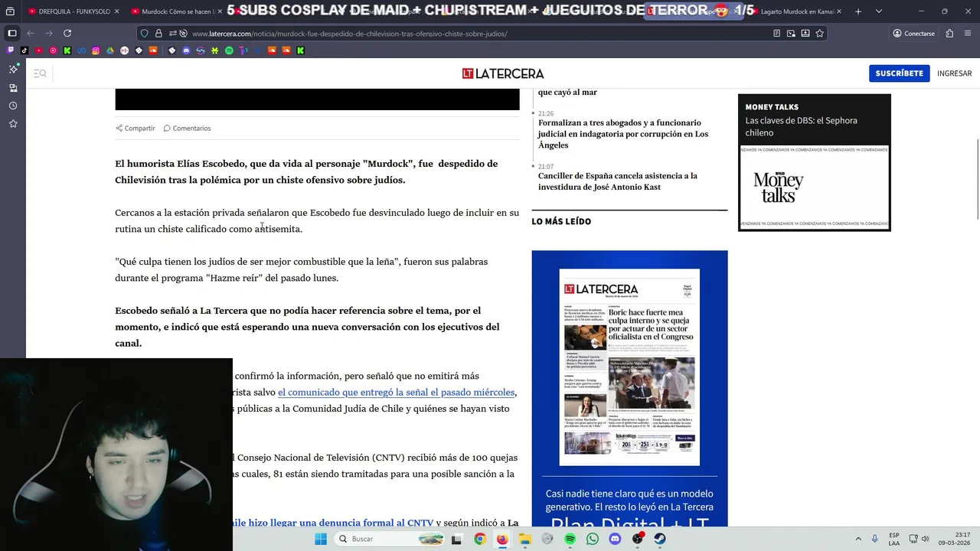Click the Windows Start button
The width and height of the screenshot is (980, 551).
click(x=321, y=539)
